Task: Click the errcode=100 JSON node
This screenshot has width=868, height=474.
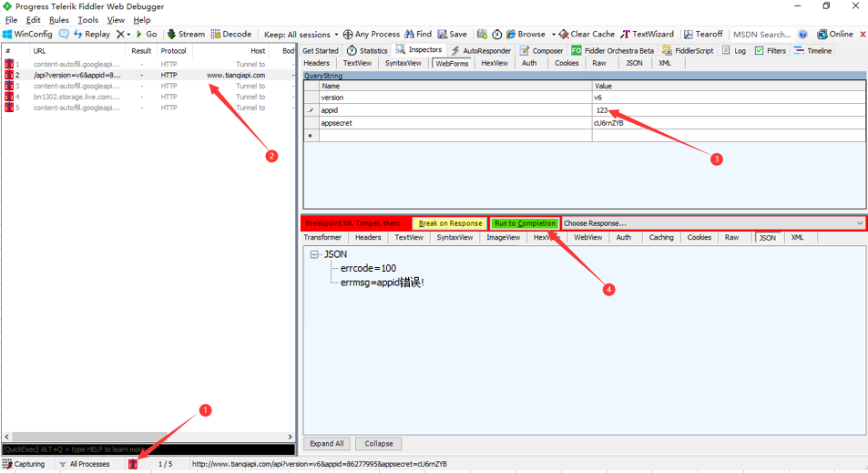Action: [x=368, y=268]
